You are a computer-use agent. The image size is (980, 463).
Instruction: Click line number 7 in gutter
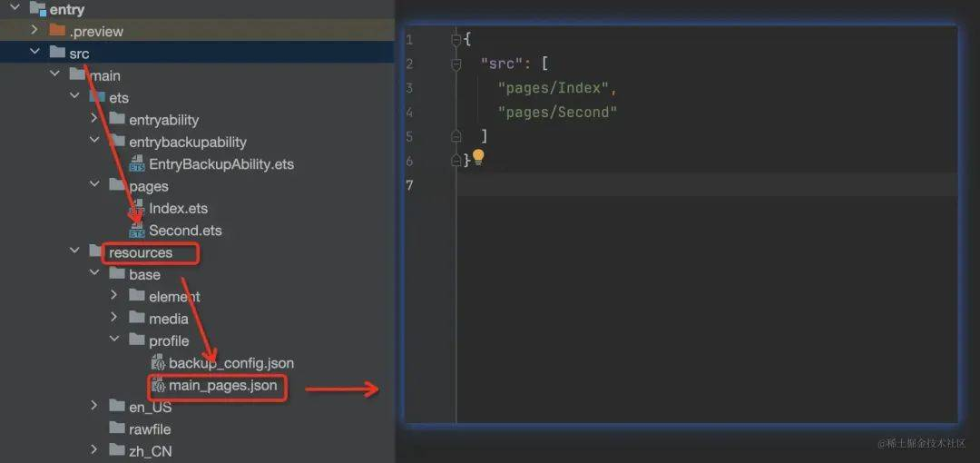pyautogui.click(x=409, y=185)
